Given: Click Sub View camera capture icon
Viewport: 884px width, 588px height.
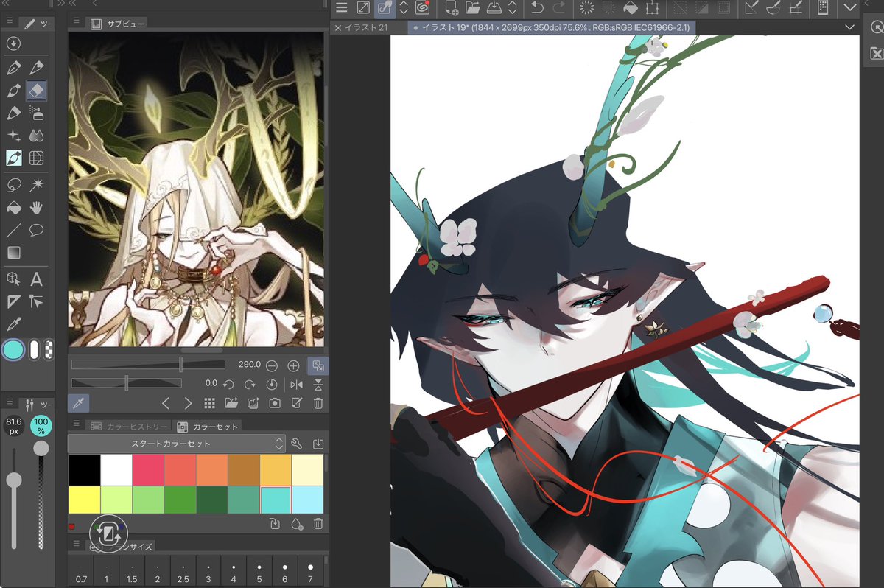Looking at the screenshot, I should point(274,403).
